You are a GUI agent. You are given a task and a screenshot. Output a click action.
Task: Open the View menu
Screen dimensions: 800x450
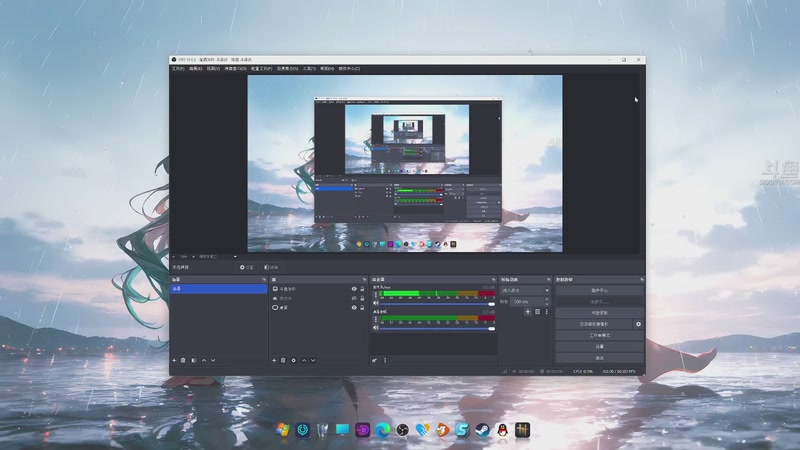(x=213, y=68)
